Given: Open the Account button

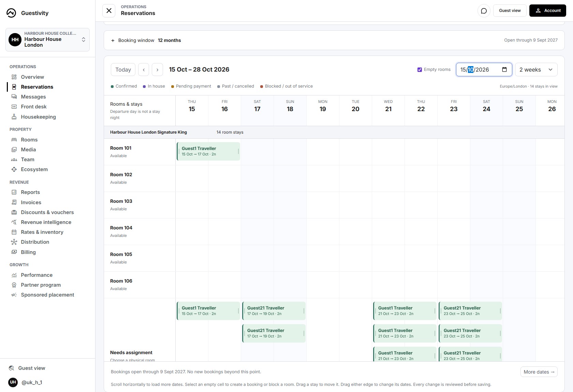Looking at the screenshot, I should [547, 11].
